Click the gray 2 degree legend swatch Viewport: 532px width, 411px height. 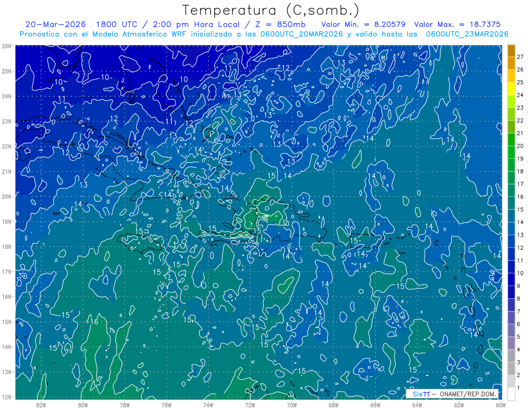pyautogui.click(x=511, y=369)
